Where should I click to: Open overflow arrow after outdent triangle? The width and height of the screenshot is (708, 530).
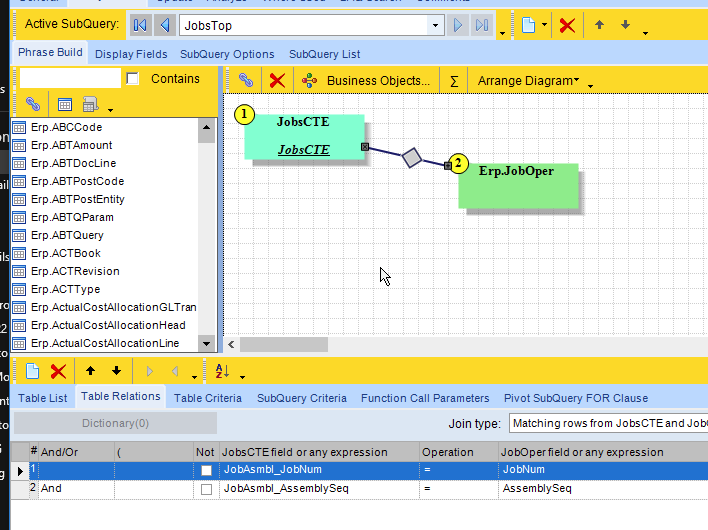pos(195,377)
